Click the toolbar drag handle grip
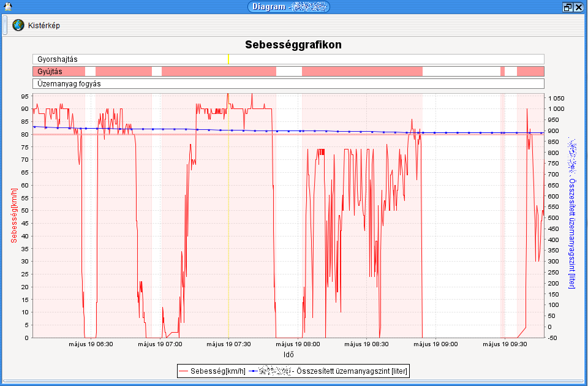Screen dimensions: 588x386 pyautogui.click(x=5, y=25)
